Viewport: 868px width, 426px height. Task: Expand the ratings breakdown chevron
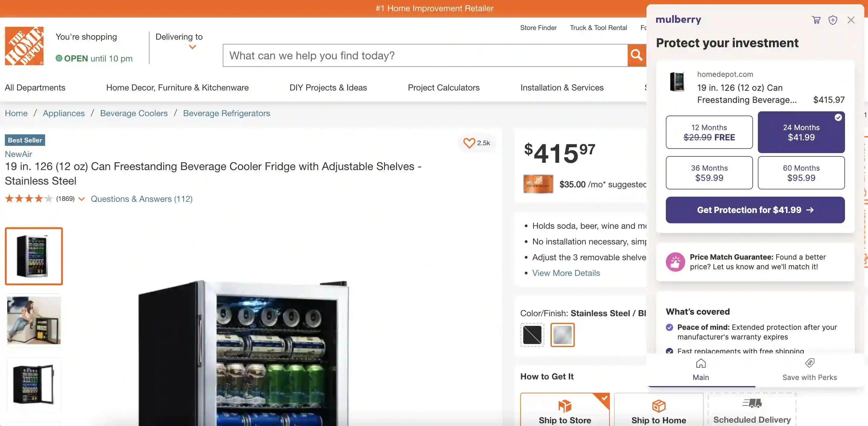(81, 199)
